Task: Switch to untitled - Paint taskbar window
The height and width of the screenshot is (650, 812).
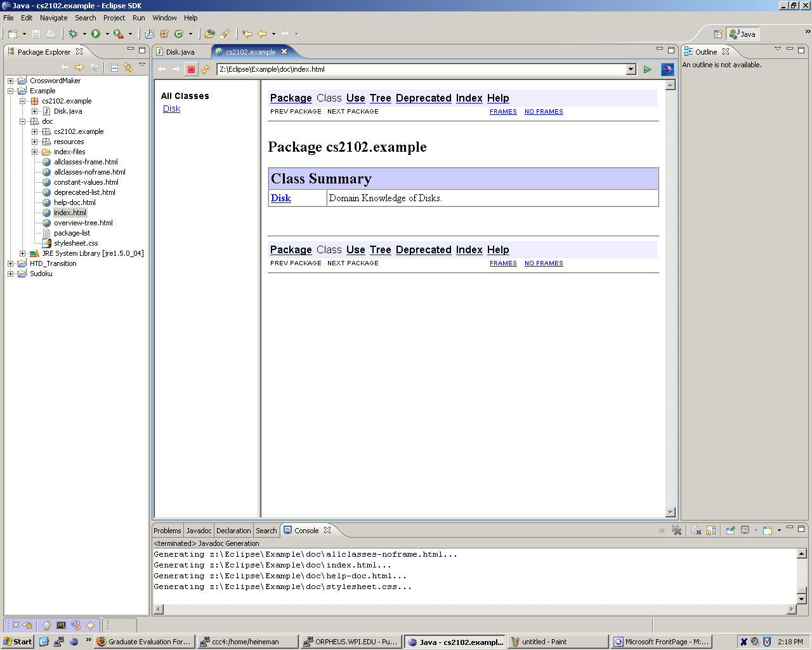Action: tap(558, 642)
